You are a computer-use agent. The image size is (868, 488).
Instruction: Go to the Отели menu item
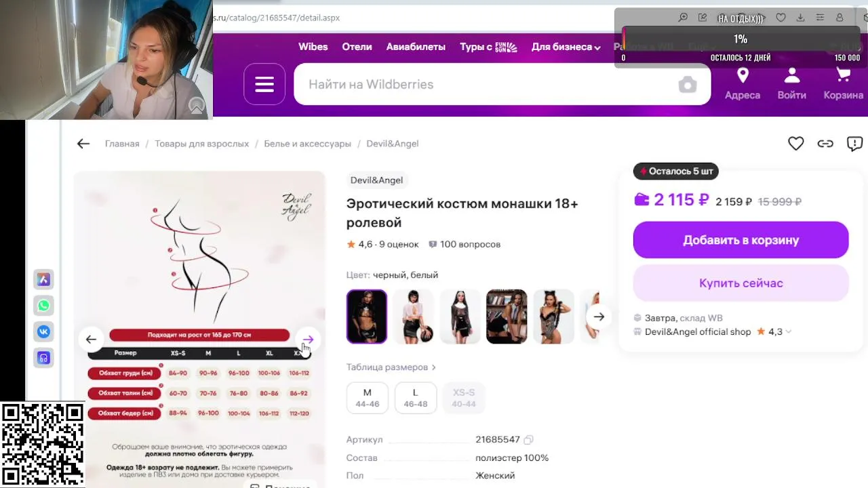tap(357, 47)
